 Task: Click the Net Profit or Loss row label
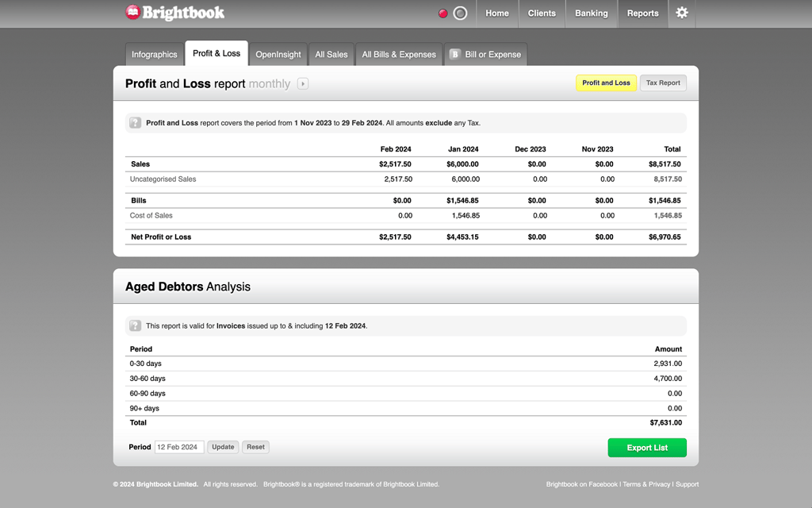(x=161, y=237)
